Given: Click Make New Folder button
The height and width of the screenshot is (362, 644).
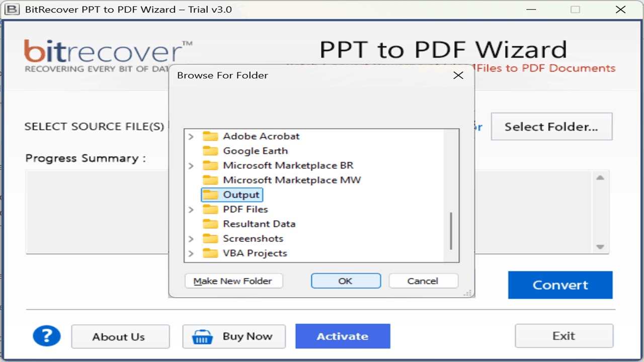Looking at the screenshot, I should [x=234, y=281].
